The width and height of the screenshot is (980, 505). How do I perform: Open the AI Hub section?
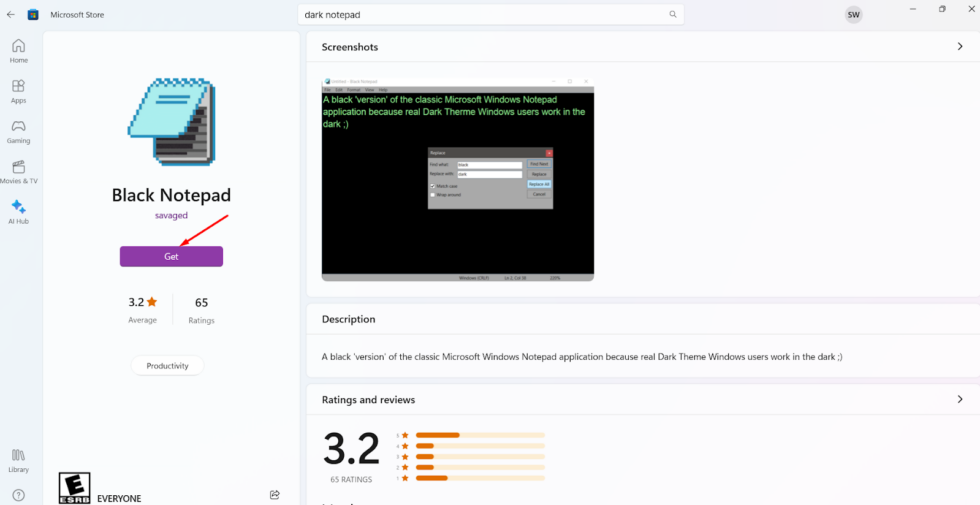(19, 212)
